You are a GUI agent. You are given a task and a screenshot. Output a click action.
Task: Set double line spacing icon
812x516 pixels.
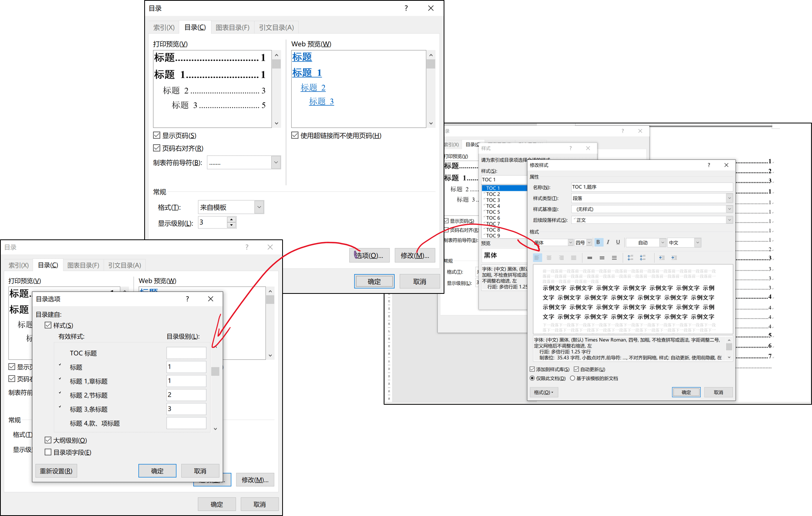coord(614,257)
